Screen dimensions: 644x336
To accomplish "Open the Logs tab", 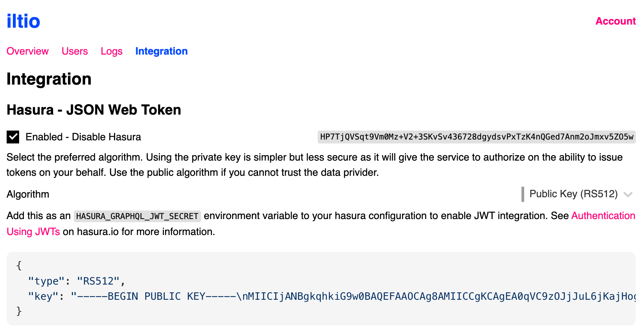I will point(112,51).
